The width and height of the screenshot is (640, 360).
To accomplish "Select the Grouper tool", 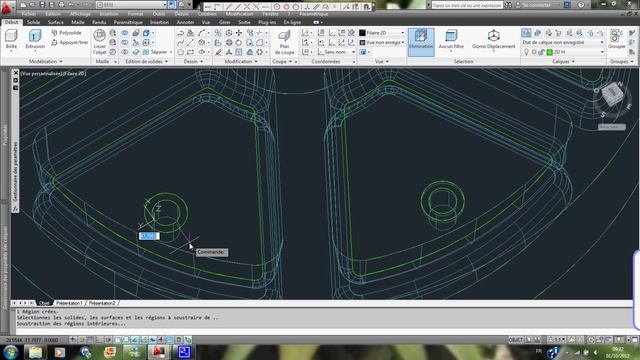I will click(x=617, y=39).
